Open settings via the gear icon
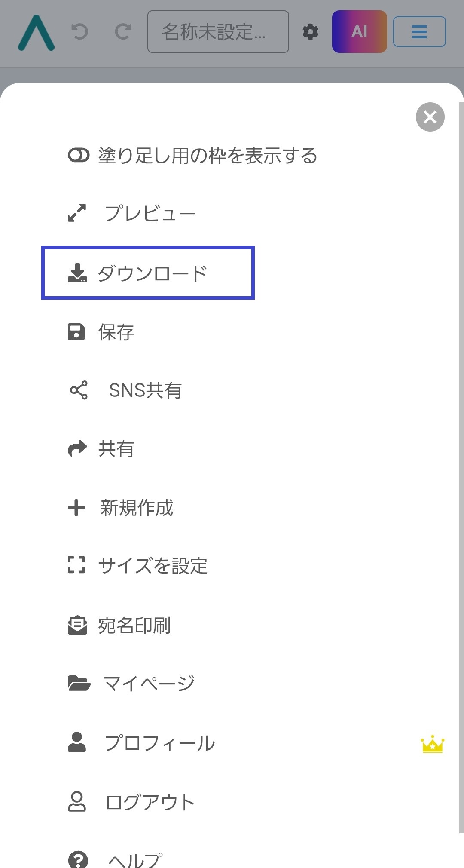 coord(311,32)
